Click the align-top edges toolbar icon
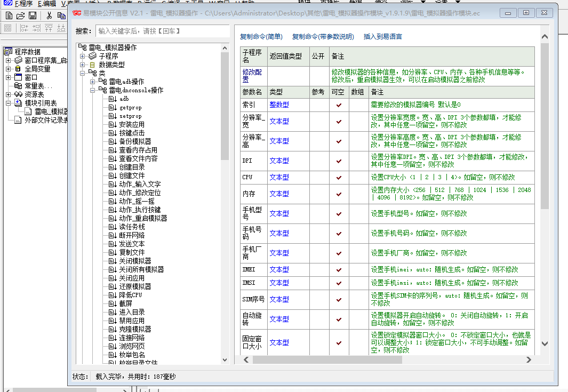 click(49, 28)
